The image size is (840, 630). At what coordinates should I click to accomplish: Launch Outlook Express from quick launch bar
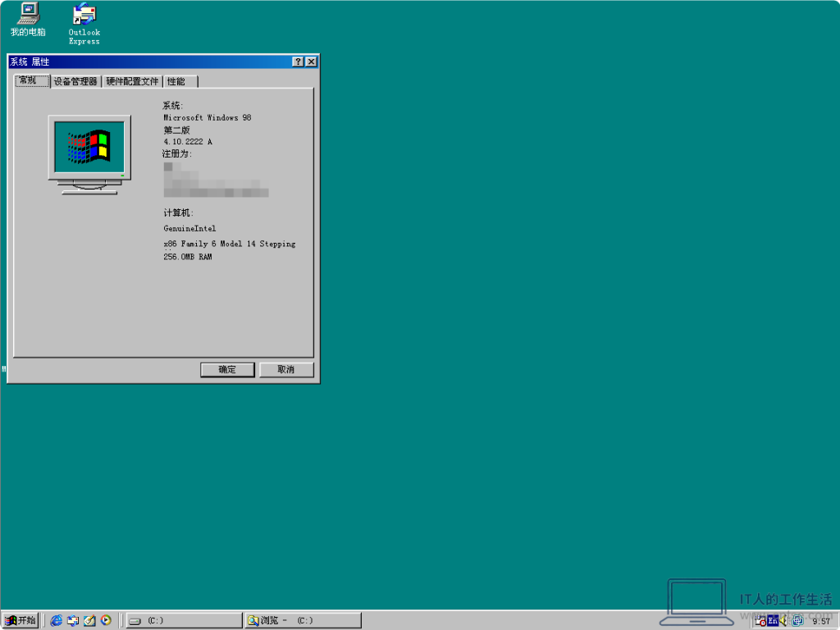[73, 620]
